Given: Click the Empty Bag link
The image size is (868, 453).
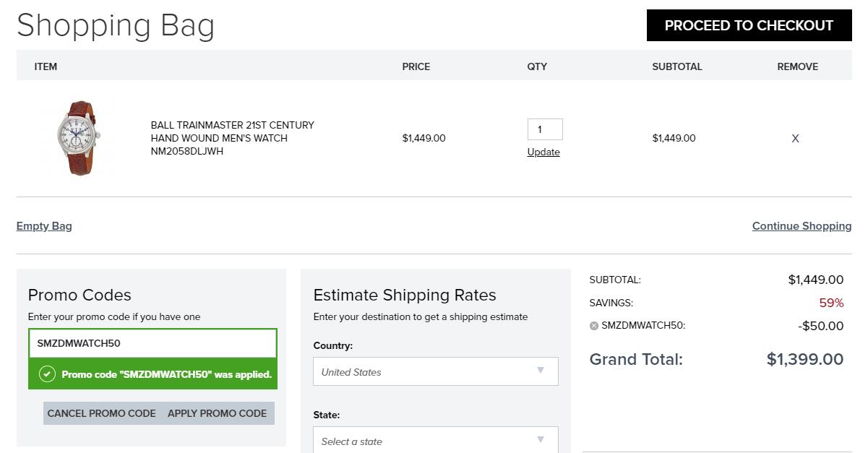Looking at the screenshot, I should point(44,226).
